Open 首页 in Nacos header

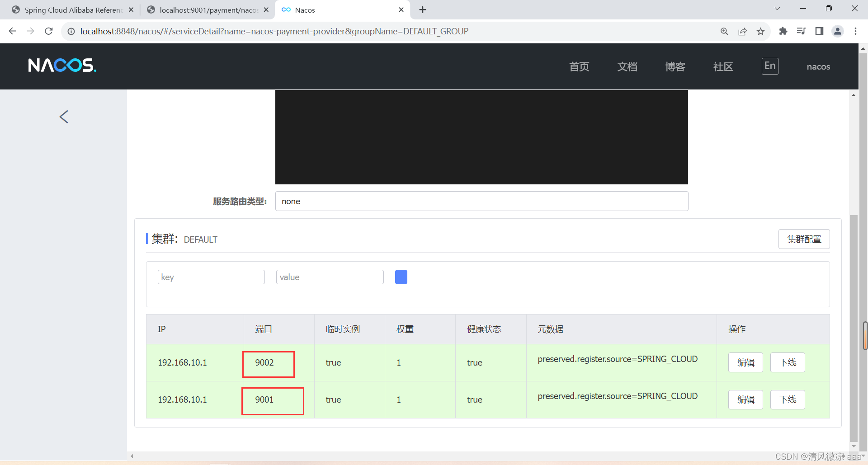579,66
